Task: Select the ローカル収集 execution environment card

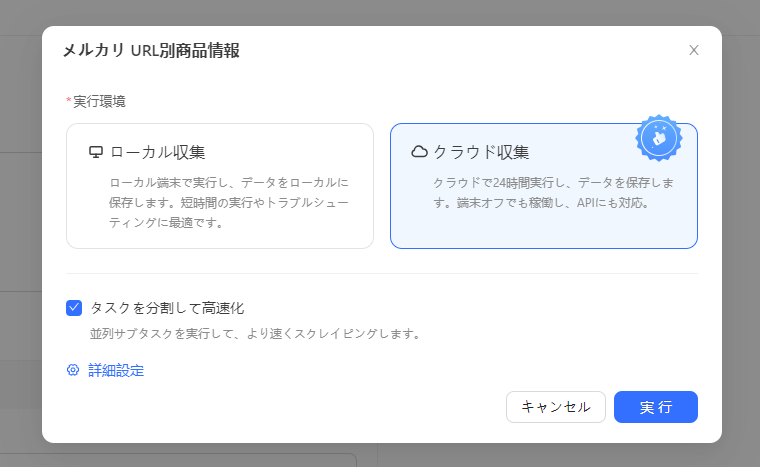Action: 220,186
